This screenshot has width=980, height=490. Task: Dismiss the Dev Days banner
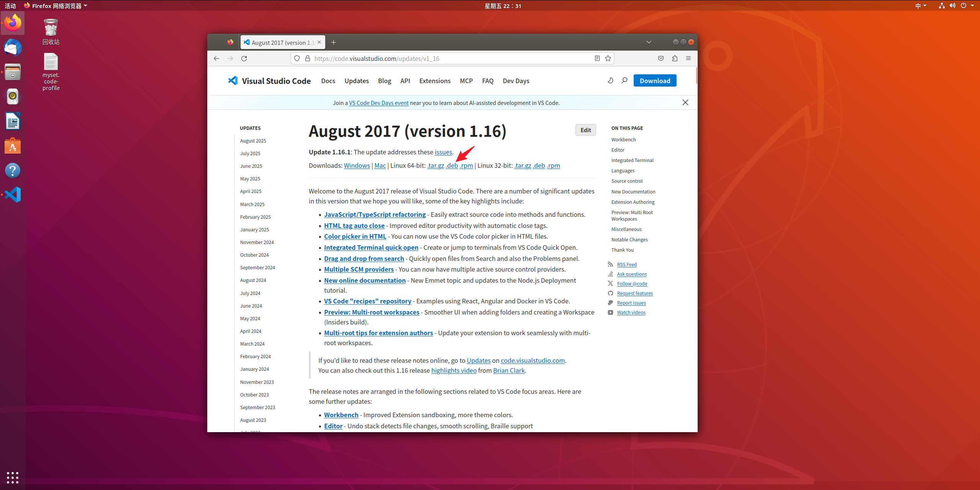[x=685, y=102]
